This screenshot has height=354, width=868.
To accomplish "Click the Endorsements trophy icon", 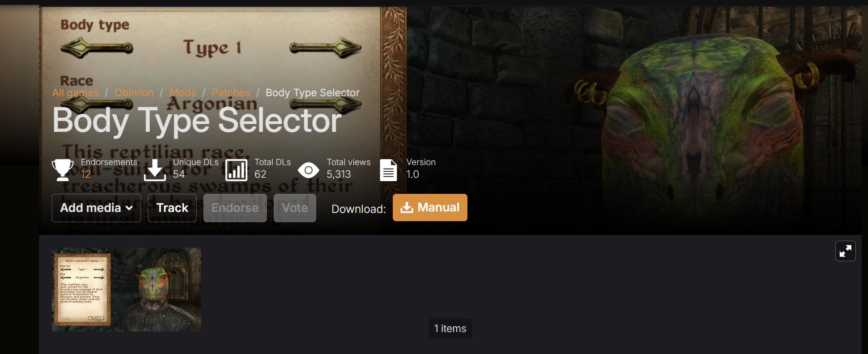I will coord(62,170).
